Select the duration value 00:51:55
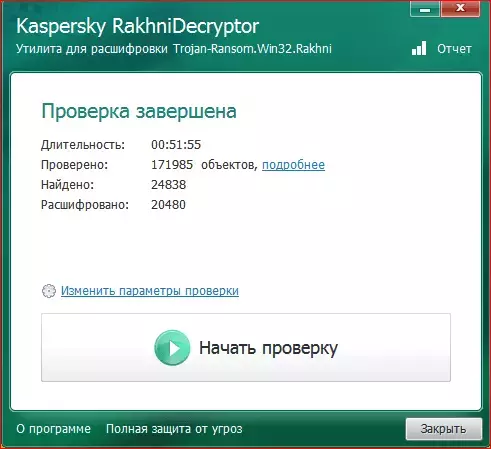Viewport: 491px width, 449px height. [x=176, y=145]
